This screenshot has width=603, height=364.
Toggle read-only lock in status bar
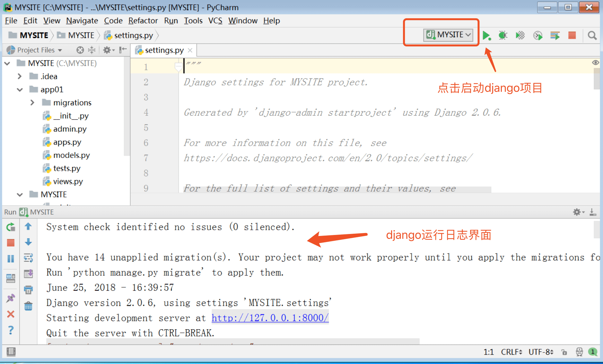pyautogui.click(x=564, y=352)
